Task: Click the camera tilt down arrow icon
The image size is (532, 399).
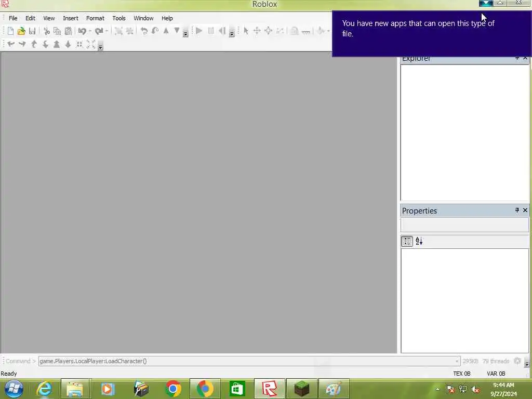Action: (45, 44)
